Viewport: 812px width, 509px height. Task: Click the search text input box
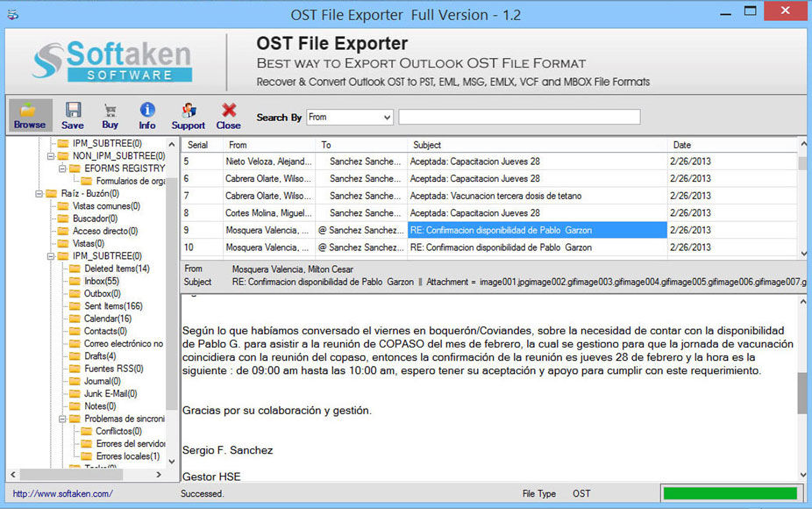coord(519,117)
